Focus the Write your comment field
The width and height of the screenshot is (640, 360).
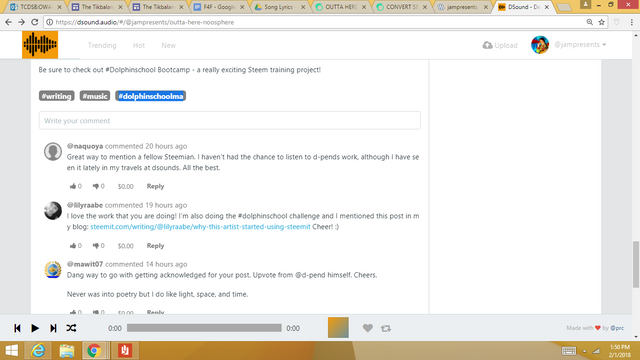[x=230, y=120]
